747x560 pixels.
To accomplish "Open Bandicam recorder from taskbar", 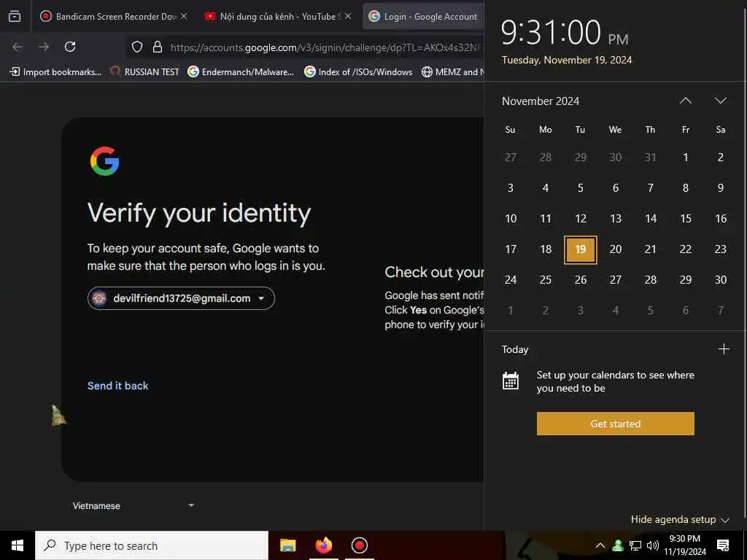I will (x=359, y=545).
